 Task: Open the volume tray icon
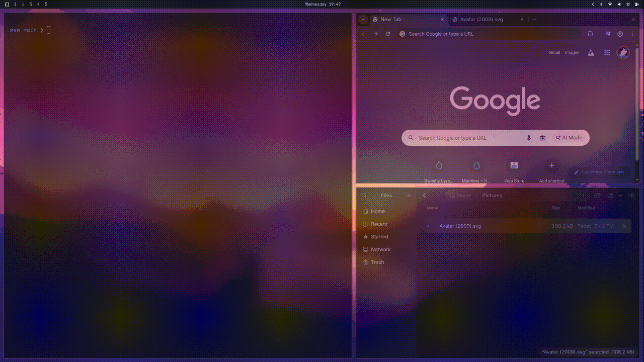pyautogui.click(x=619, y=4)
